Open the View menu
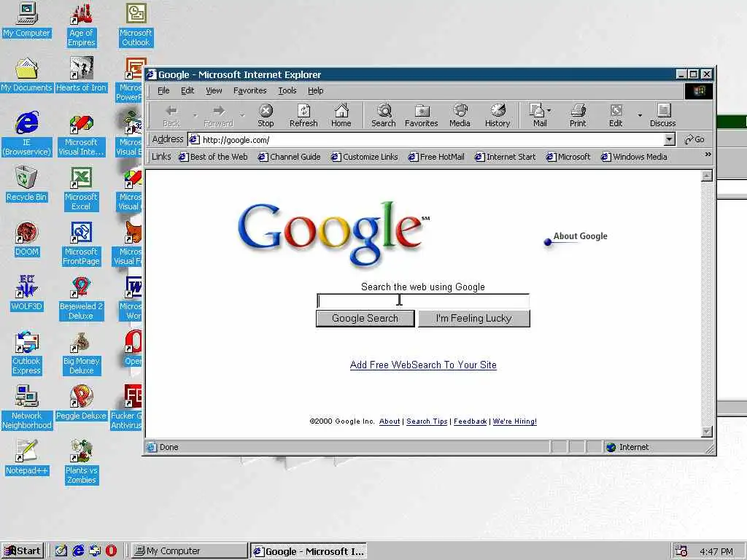The image size is (747, 560). click(214, 90)
